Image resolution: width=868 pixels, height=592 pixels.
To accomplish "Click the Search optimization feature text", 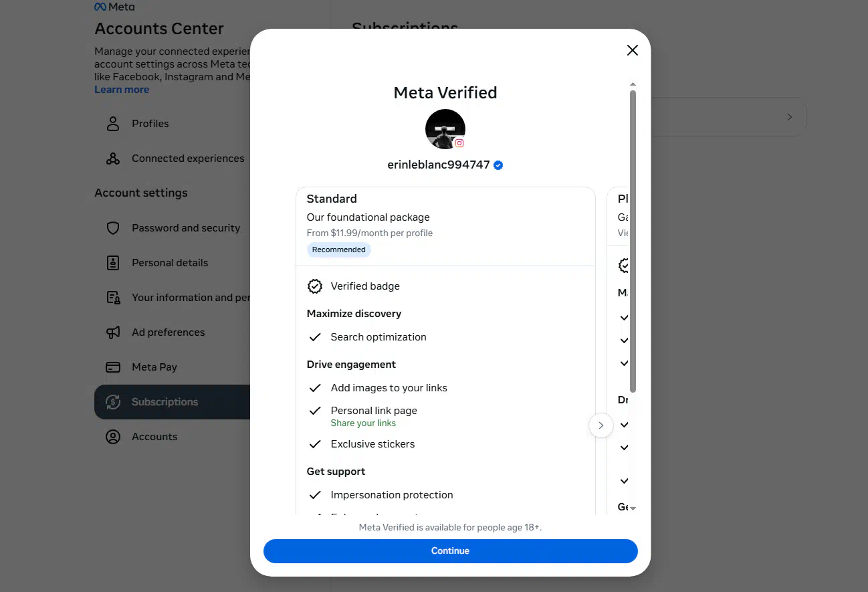I will point(378,337).
